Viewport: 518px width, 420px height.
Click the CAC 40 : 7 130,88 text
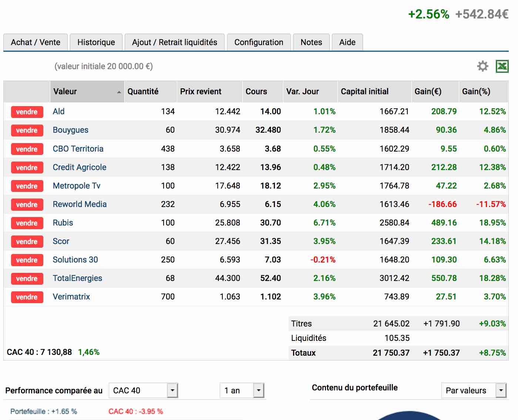tap(39, 352)
